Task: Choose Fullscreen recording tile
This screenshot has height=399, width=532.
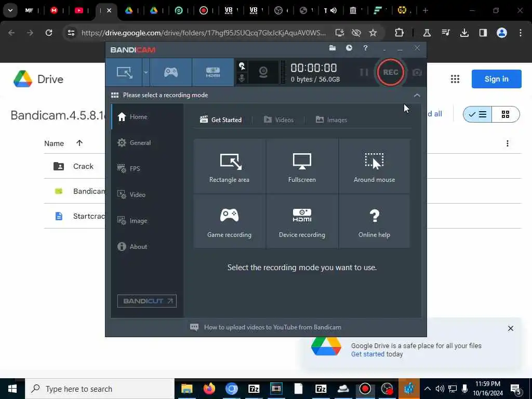Action: (302, 166)
